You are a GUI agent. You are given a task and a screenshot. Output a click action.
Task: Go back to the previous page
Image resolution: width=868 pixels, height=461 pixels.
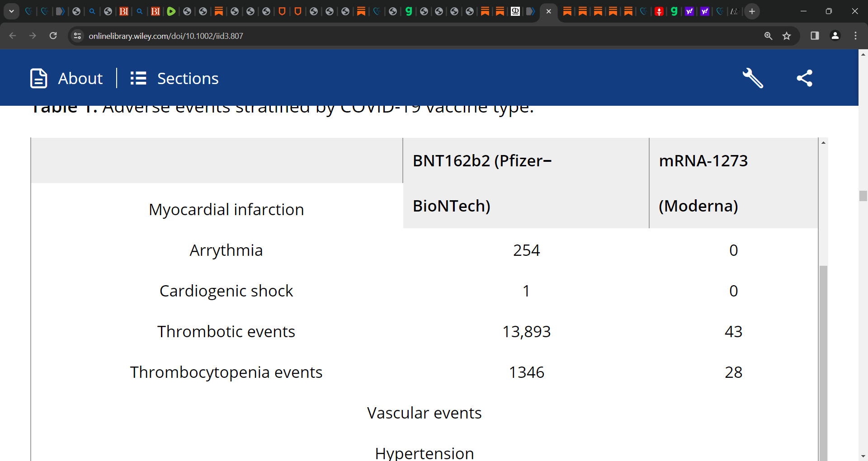click(13, 36)
